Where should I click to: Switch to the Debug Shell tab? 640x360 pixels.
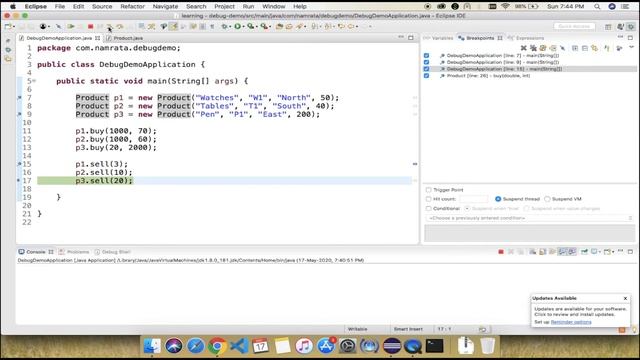(112, 252)
